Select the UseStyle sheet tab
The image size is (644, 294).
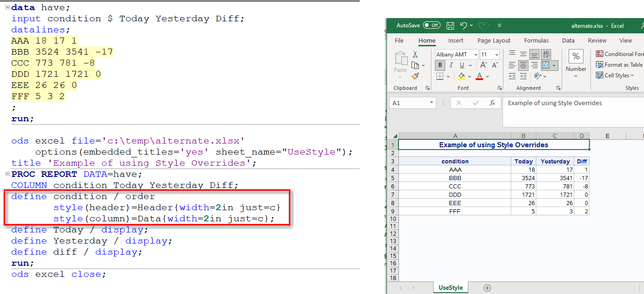pyautogui.click(x=450, y=288)
